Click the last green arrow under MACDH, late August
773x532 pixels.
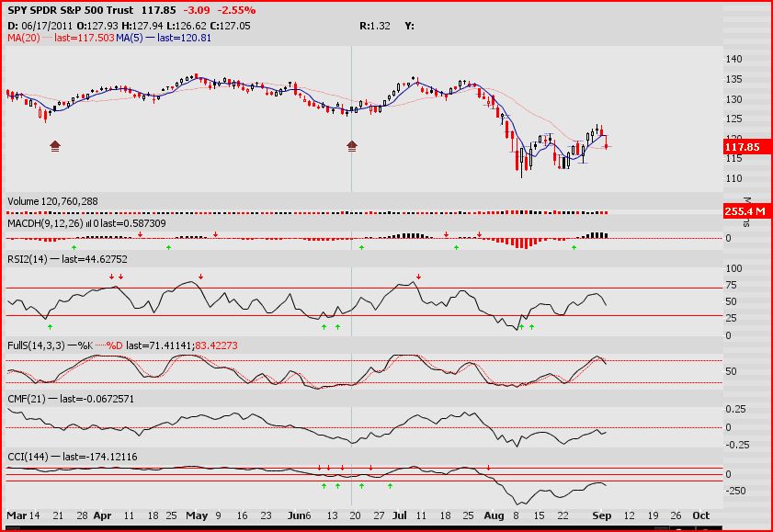pyautogui.click(x=574, y=247)
